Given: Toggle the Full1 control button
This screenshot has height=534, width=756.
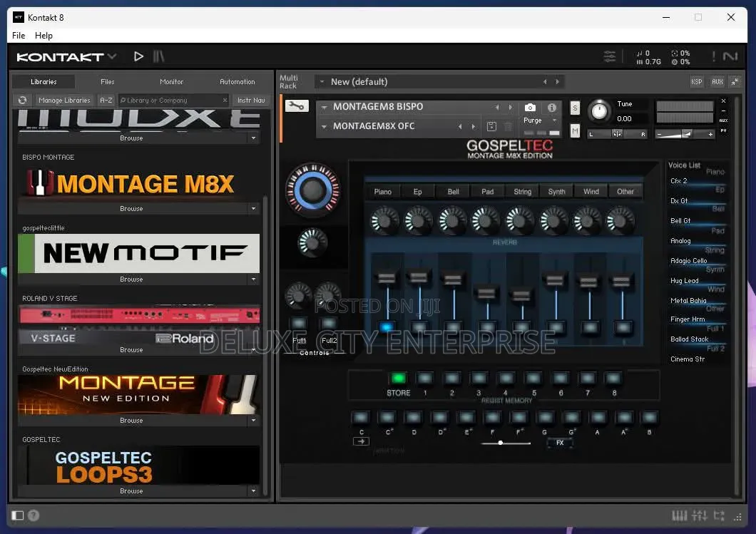Looking at the screenshot, I should click(299, 323).
